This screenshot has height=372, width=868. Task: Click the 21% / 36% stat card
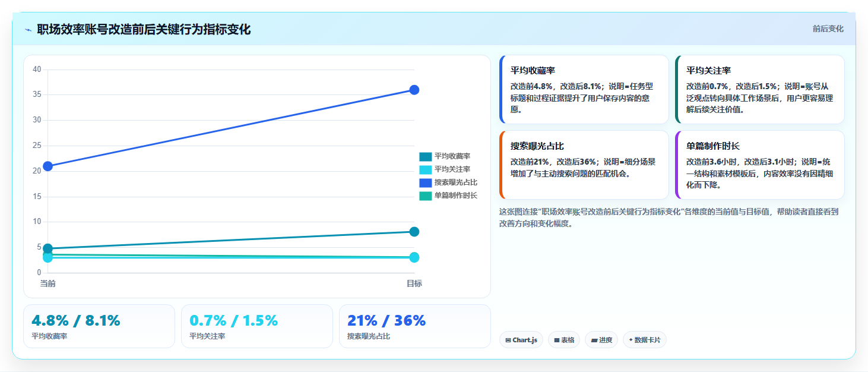[415, 326]
